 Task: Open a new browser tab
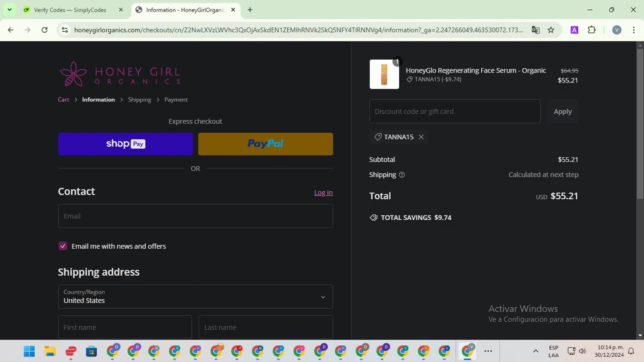[x=250, y=10]
